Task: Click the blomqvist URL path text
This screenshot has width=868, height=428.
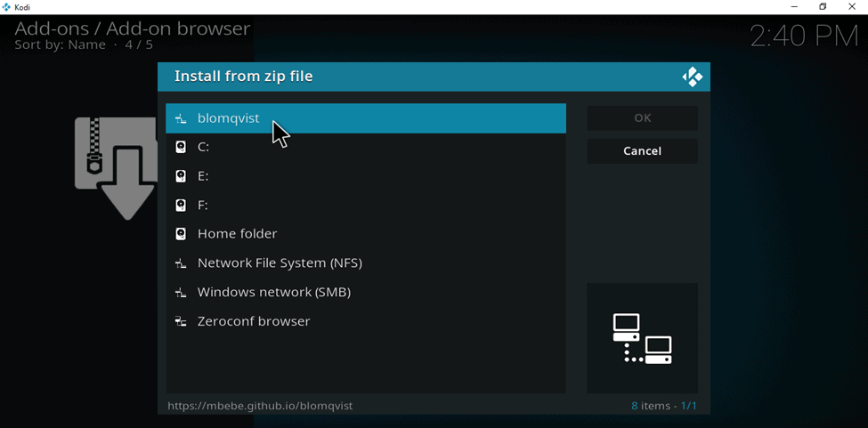Action: click(x=260, y=406)
